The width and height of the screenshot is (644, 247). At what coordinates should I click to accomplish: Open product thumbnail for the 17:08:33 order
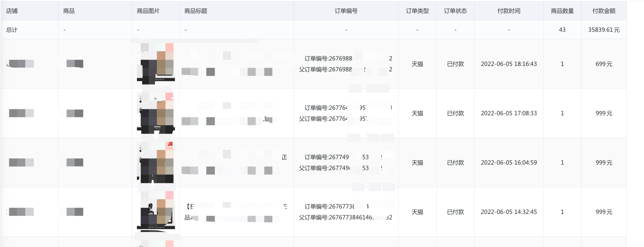(x=156, y=113)
